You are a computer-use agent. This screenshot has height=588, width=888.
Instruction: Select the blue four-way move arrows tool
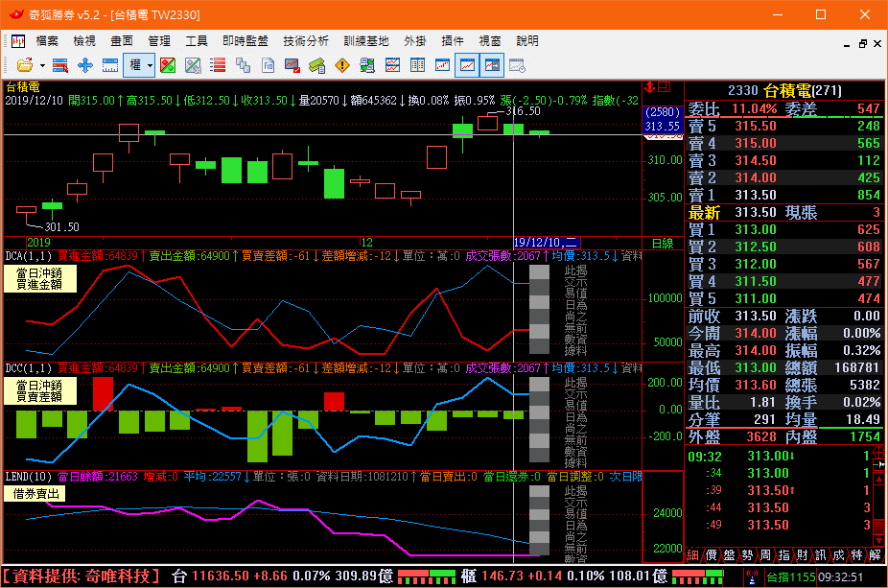(85, 66)
